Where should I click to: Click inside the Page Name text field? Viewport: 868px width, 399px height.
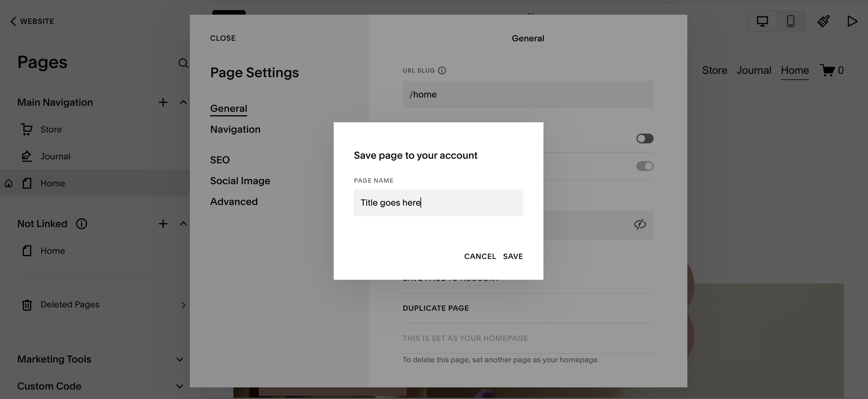(x=438, y=202)
